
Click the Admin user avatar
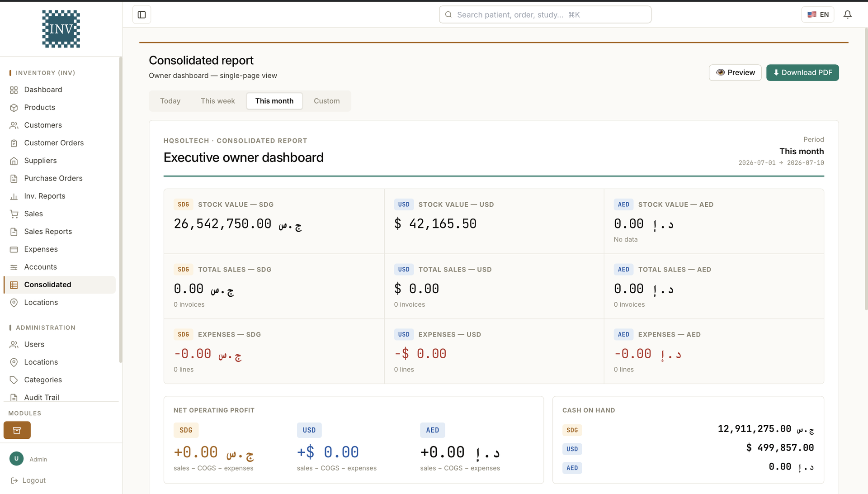coord(16,459)
